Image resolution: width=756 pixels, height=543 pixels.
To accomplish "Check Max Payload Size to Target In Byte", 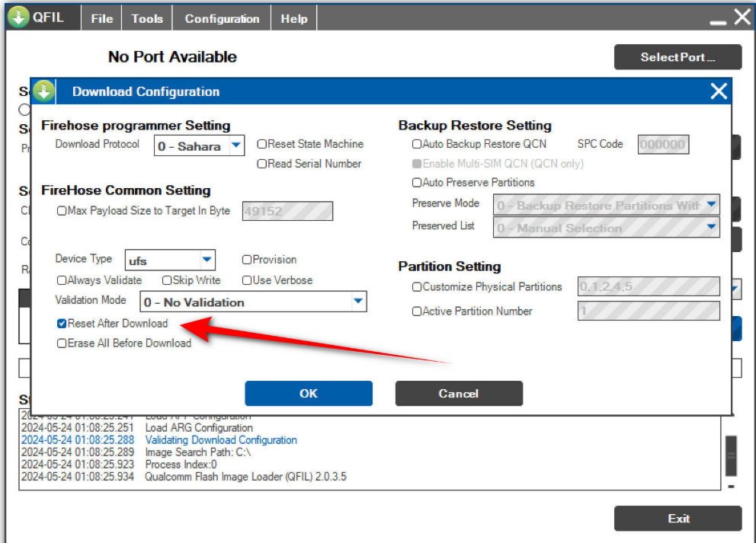I will pos(62,210).
